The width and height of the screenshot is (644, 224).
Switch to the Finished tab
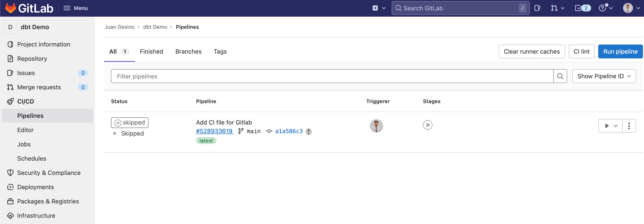coord(152,51)
